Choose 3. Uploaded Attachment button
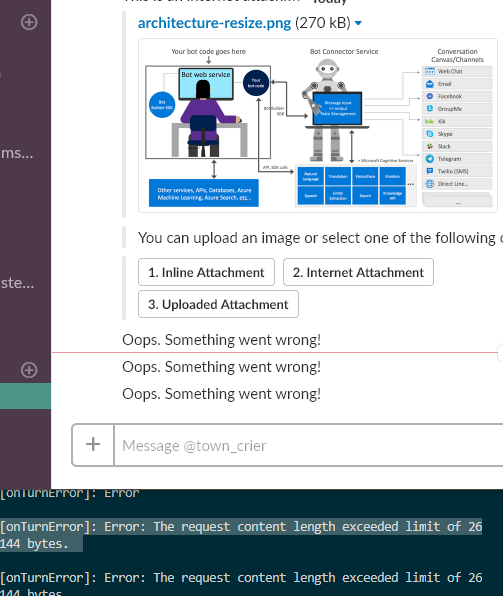Viewport: 503px width, 596px height. point(218,304)
